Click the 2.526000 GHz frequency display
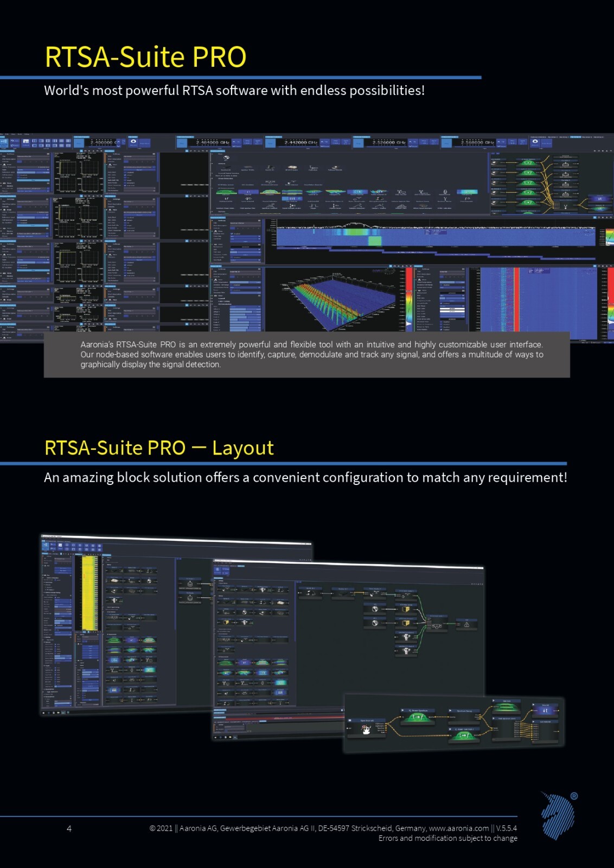614x868 pixels. [389, 142]
